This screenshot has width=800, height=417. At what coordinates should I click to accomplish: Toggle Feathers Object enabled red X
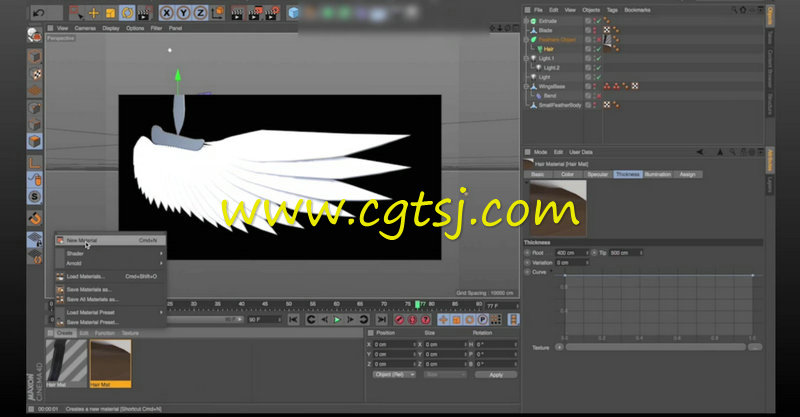coord(598,39)
